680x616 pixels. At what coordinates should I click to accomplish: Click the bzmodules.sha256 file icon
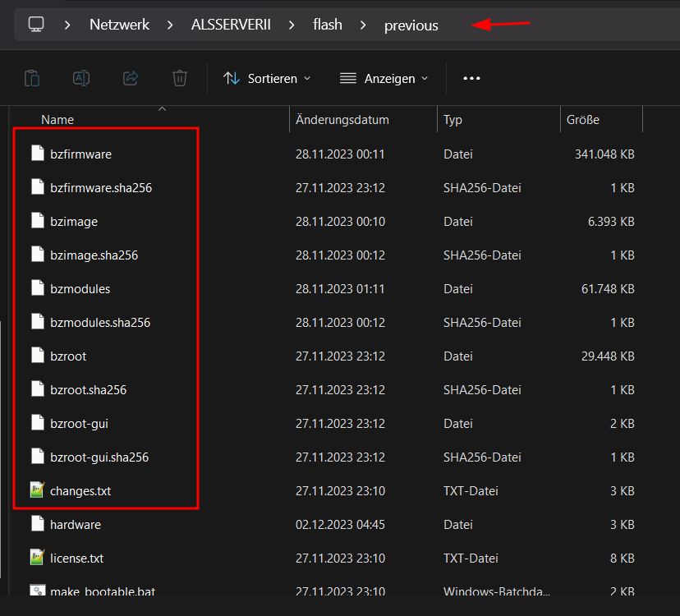[x=38, y=321]
